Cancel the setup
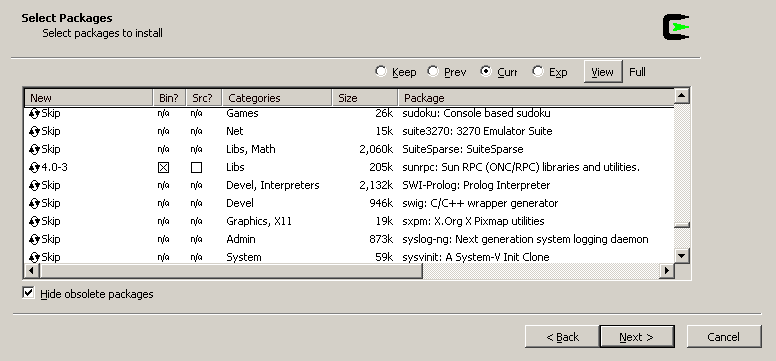The height and width of the screenshot is (361, 776). point(724,337)
